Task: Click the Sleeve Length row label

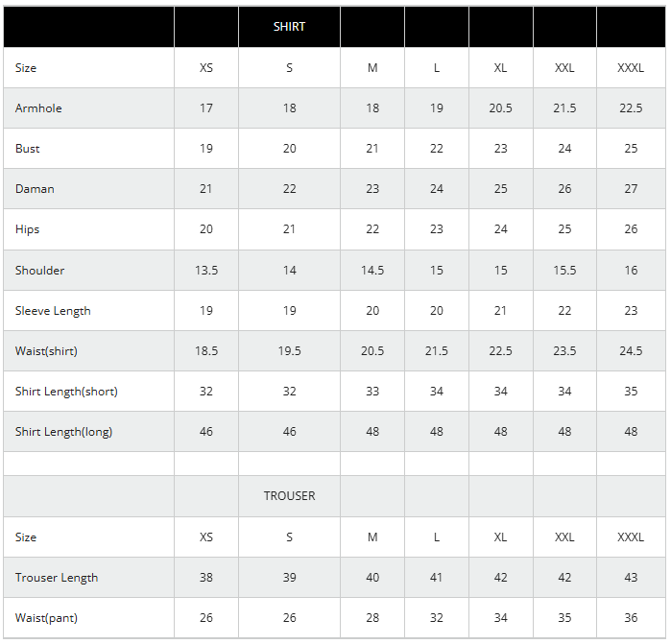Action: tap(53, 311)
